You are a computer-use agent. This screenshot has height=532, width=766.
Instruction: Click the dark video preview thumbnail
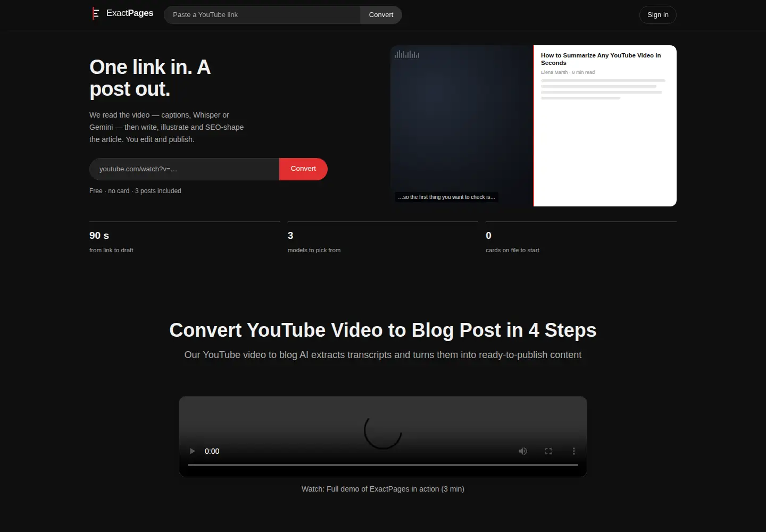(x=462, y=126)
